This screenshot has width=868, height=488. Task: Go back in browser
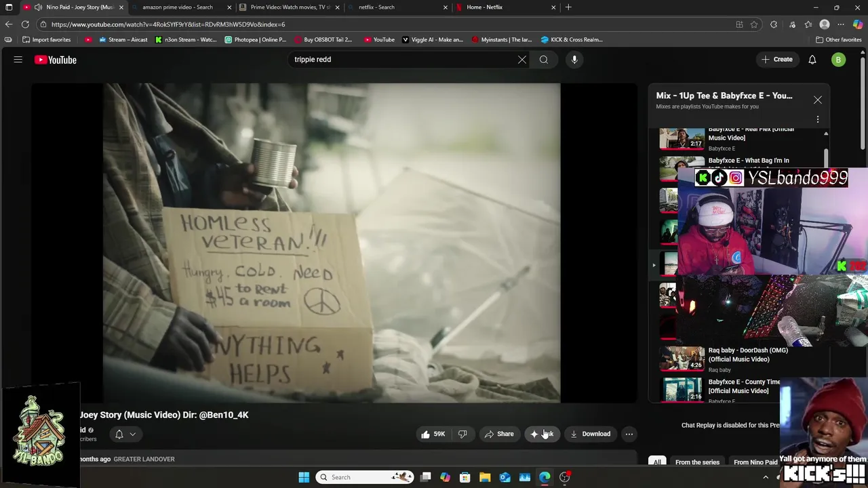[x=9, y=24]
